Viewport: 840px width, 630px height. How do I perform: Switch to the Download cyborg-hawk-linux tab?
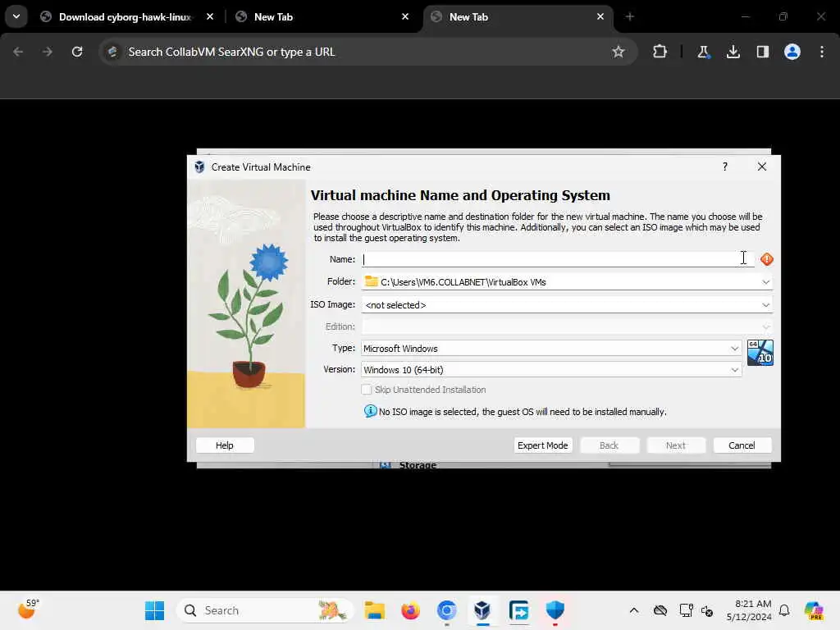125,16
